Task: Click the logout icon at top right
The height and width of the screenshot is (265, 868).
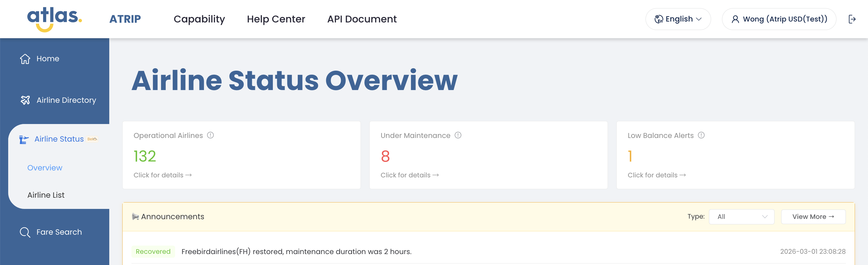Action: click(852, 19)
